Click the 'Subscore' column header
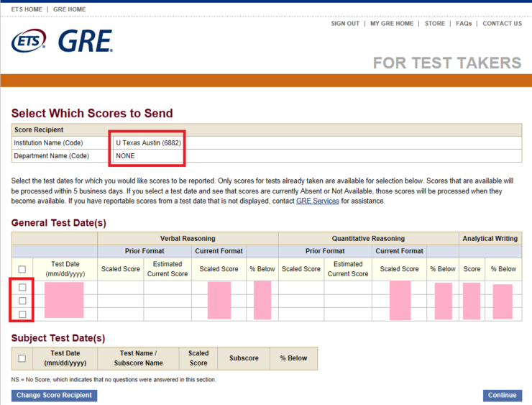This screenshot has height=405, width=532. 244,358
